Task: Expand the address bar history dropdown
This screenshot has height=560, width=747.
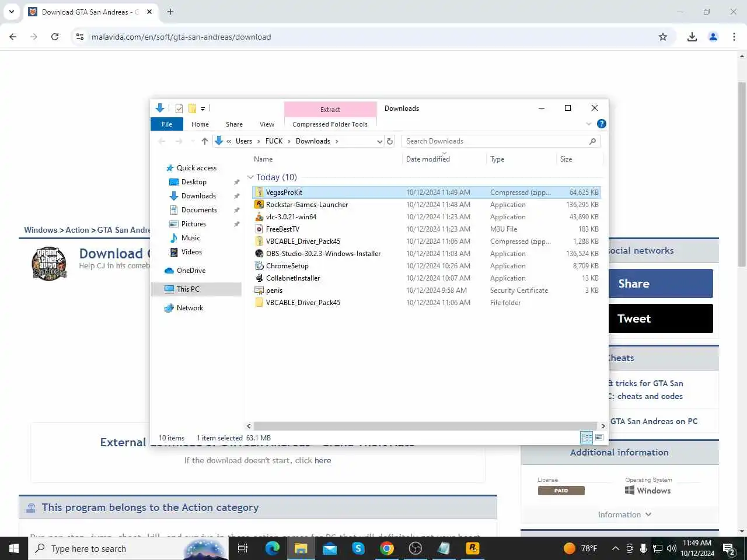Action: pos(380,141)
